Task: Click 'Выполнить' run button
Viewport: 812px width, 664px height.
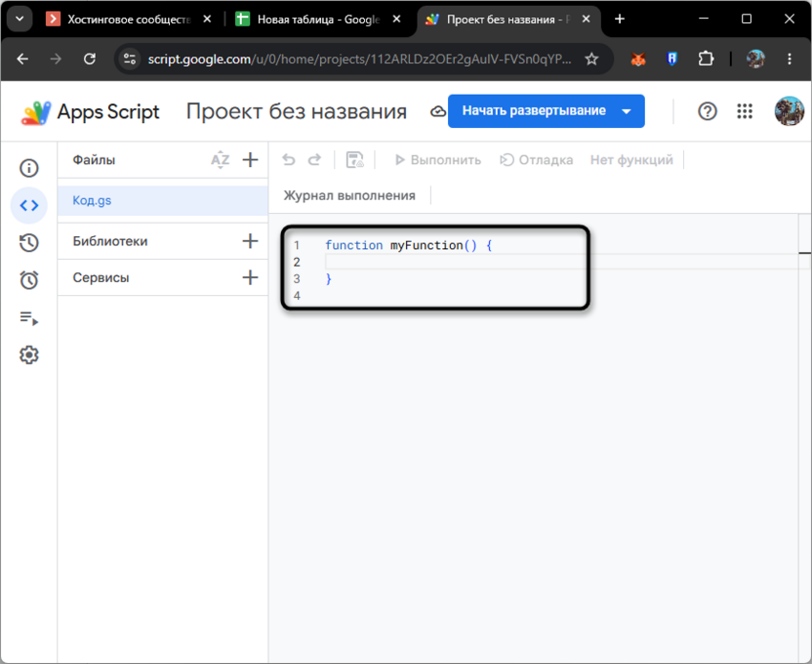Action: tap(437, 160)
